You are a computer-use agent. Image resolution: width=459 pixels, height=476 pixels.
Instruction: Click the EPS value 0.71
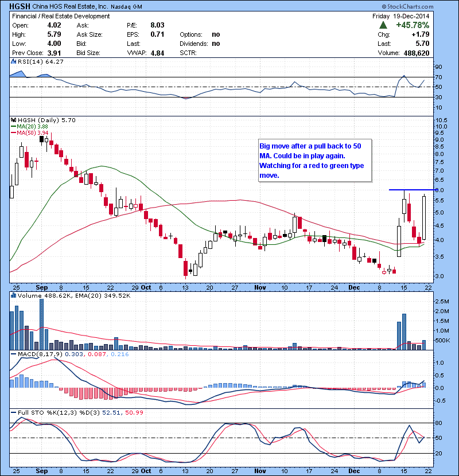click(x=157, y=34)
